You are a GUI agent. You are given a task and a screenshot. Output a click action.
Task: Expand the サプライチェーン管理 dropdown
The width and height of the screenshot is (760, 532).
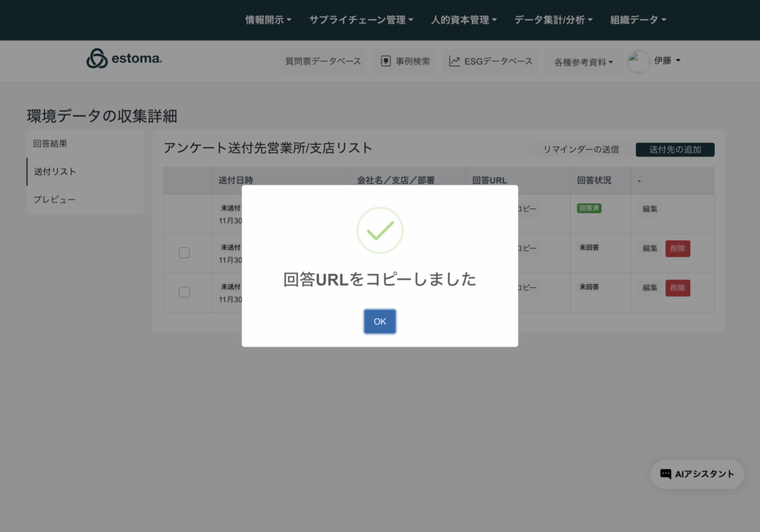tap(361, 20)
